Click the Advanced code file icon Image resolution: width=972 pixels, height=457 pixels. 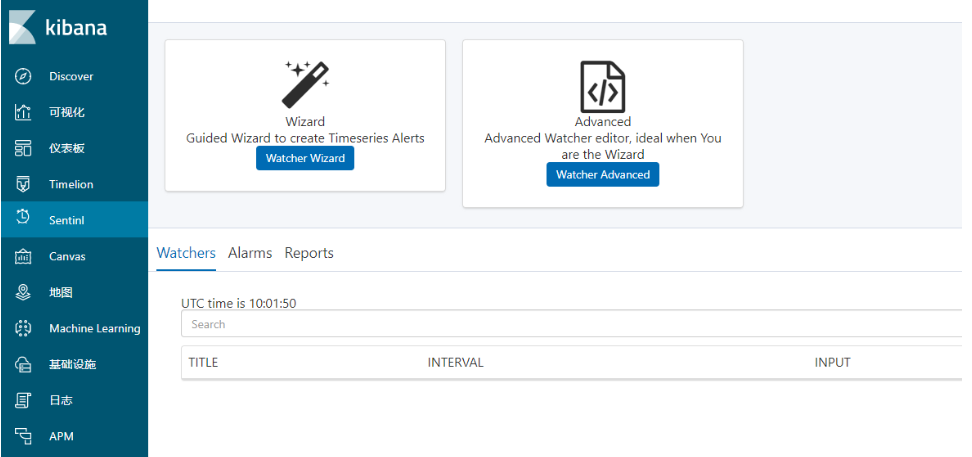603,87
